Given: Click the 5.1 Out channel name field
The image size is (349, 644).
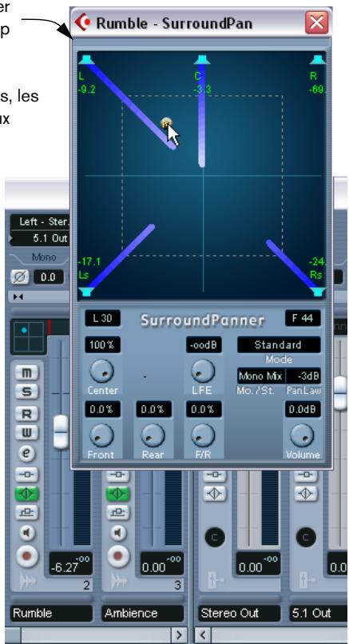Looking at the screenshot, I should tap(318, 613).
